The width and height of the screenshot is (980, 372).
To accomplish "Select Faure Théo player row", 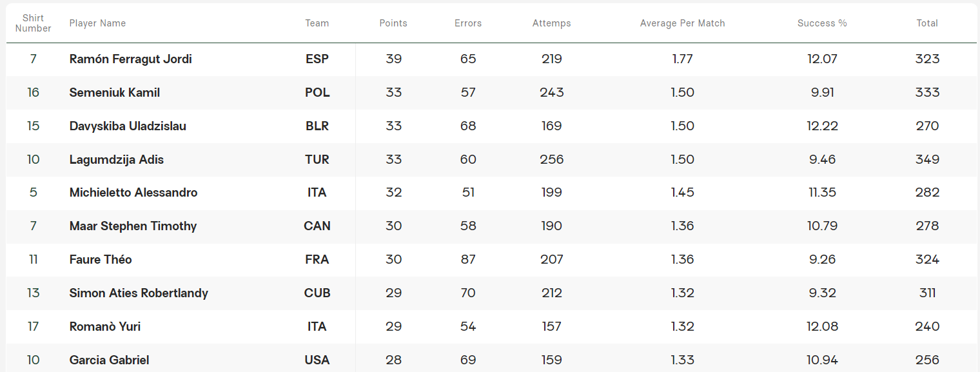I will tap(101, 260).
